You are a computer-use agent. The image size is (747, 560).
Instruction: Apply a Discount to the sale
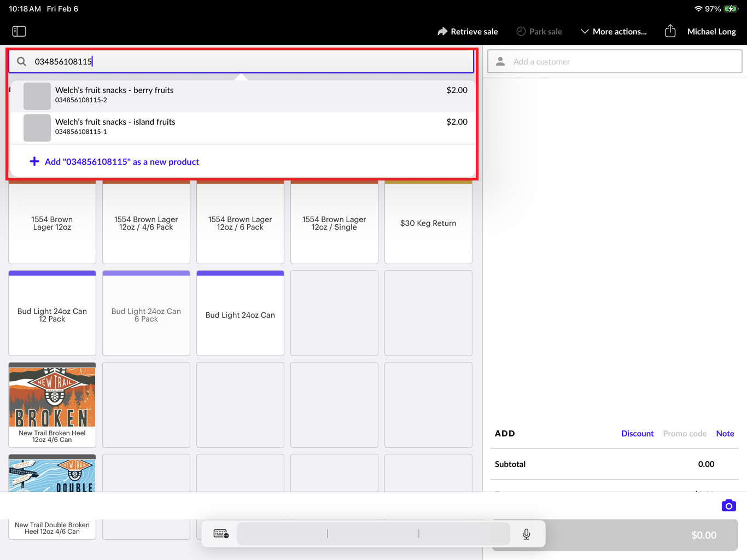coord(637,433)
